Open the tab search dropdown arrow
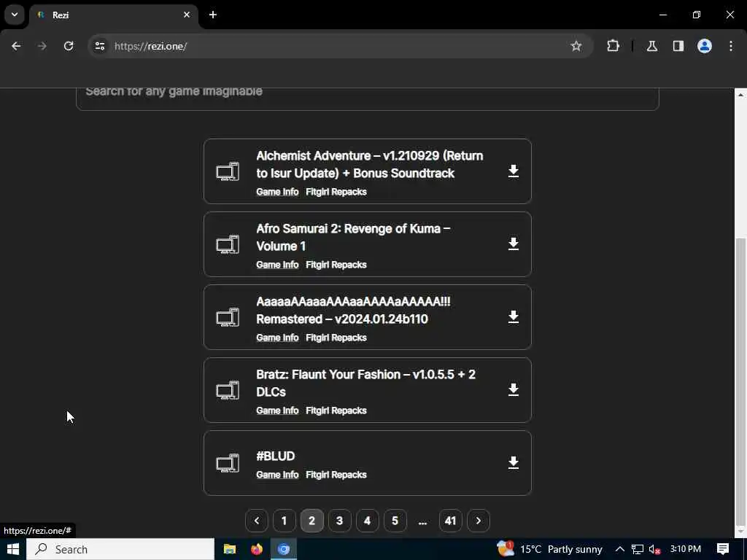This screenshot has height=560, width=747. (x=15, y=15)
